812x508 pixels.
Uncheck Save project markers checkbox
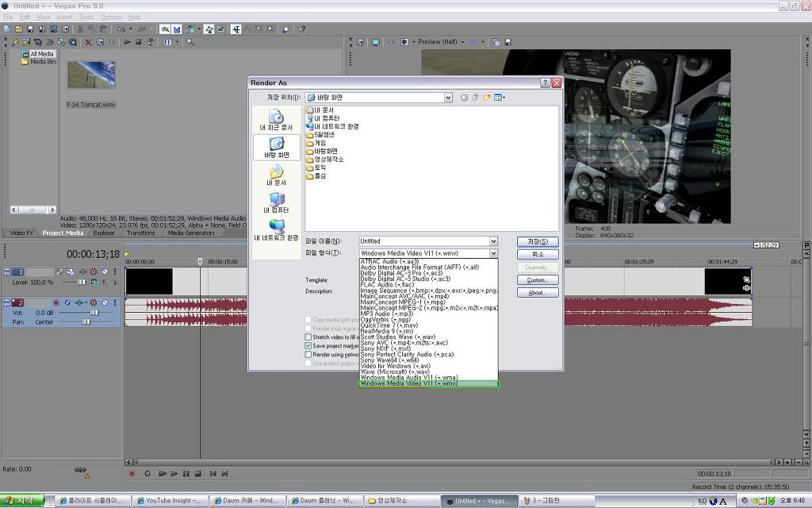(308, 346)
